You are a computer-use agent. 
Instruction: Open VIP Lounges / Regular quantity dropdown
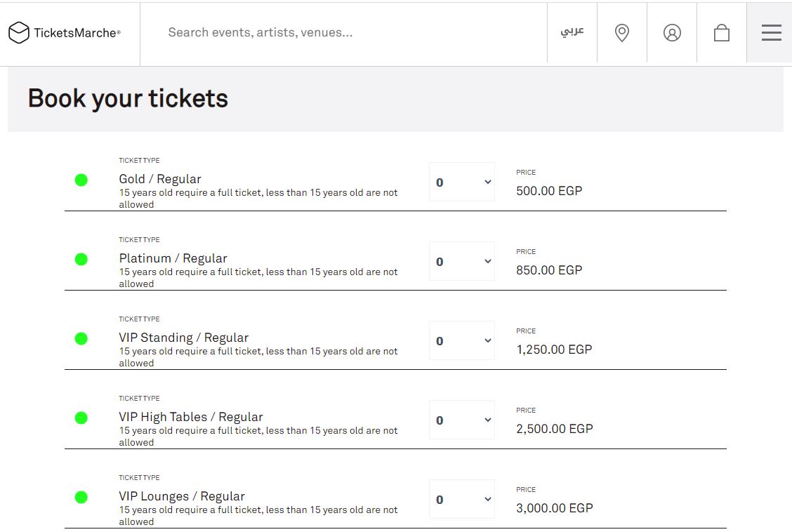click(x=462, y=500)
